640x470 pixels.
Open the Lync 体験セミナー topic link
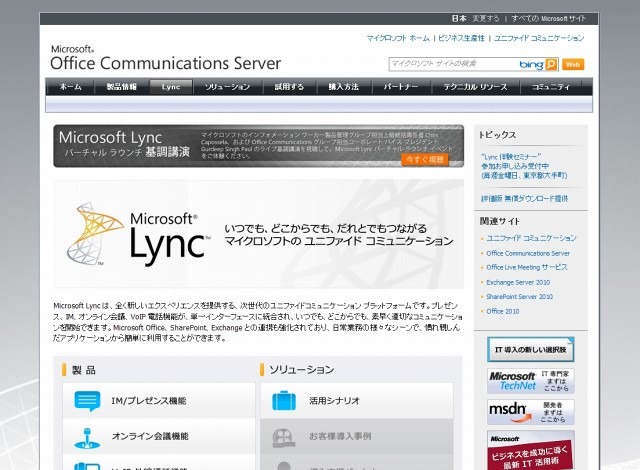(524, 166)
